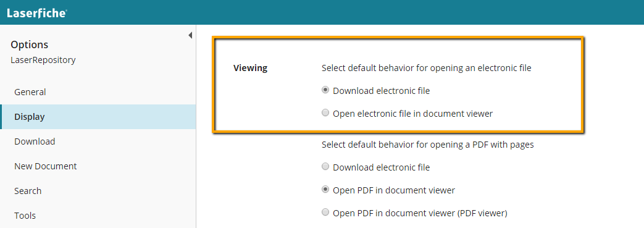The image size is (644, 228).
Task: Go to the Download options section
Action: (x=35, y=141)
